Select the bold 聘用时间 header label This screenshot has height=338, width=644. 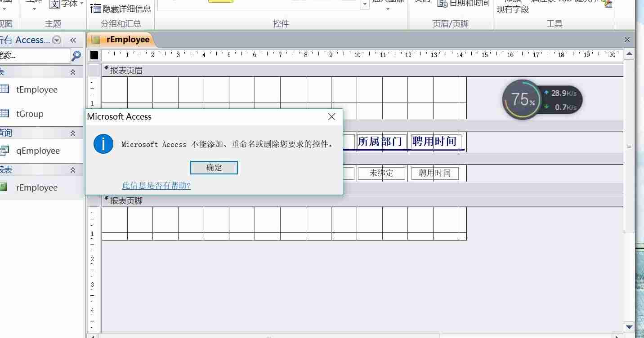435,142
